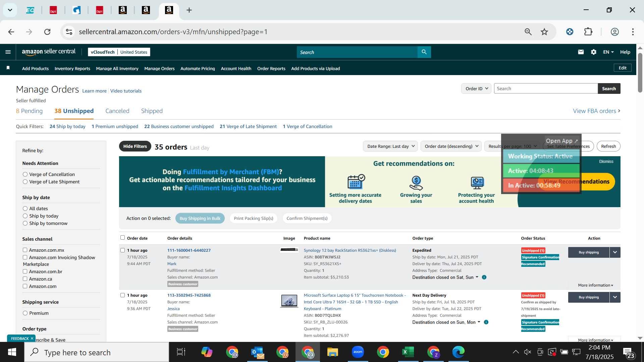Screen dimensions: 644x362
Task: Click the bookmark flag icon in nav bar
Action: point(8,68)
